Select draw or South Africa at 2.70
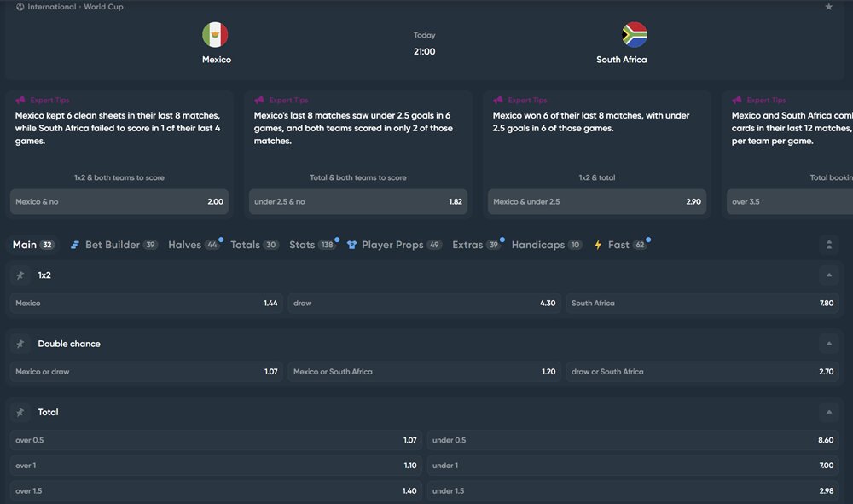The width and height of the screenshot is (853, 504). 702,372
